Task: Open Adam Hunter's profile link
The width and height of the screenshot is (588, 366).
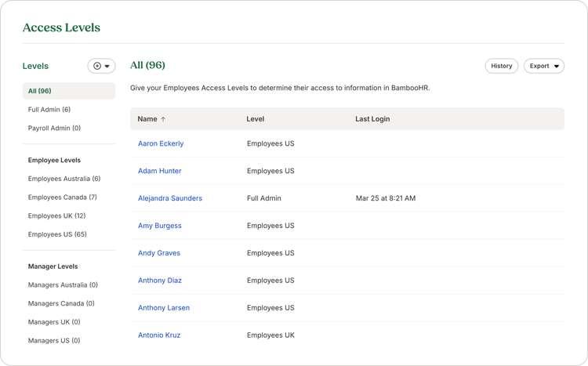Action: point(160,171)
